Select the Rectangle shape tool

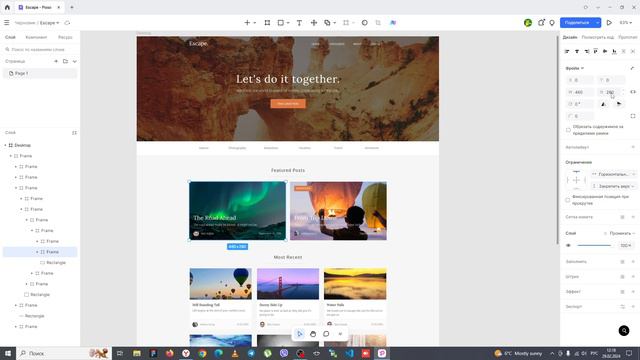(x=281, y=23)
